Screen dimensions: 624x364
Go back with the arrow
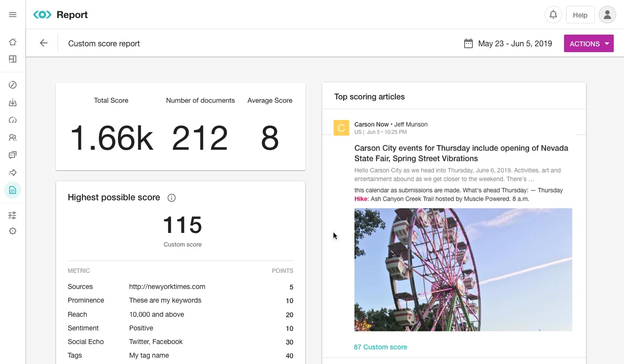coord(43,43)
